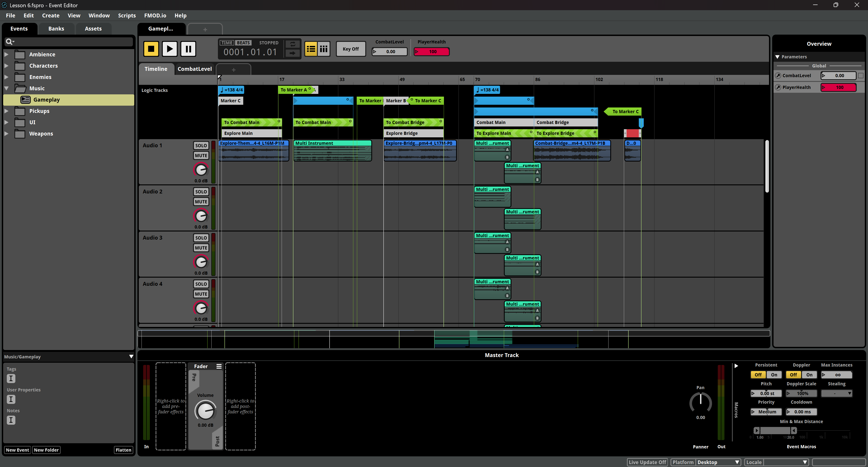The width and height of the screenshot is (868, 467).
Task: Tick the CombatLevel checkbox in Overview
Action: pyautogui.click(x=861, y=76)
